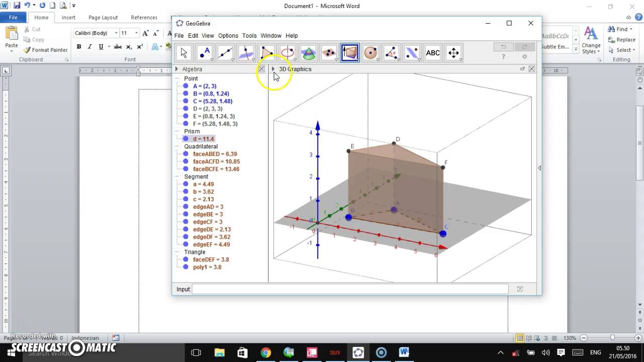Open GeoGebra's Edit menu

click(x=193, y=36)
